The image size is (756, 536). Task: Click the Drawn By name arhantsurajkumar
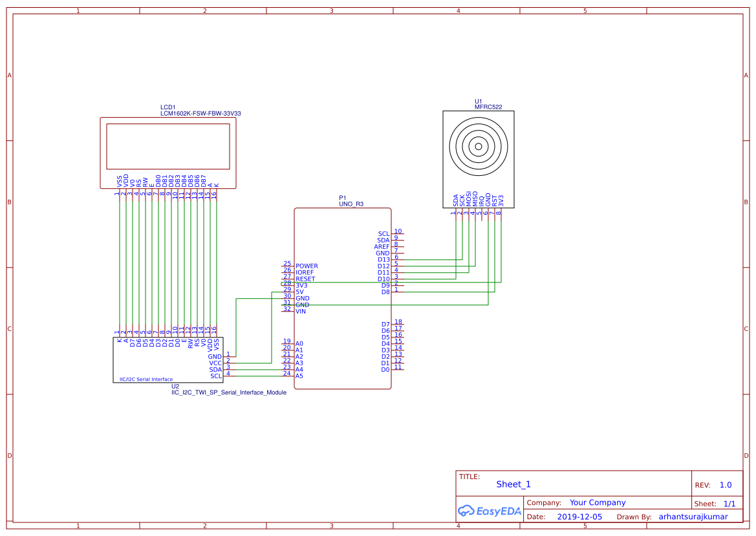[695, 516]
